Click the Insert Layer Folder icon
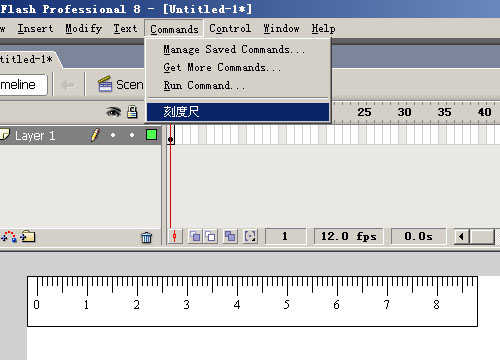This screenshot has width=500, height=360. pyautogui.click(x=28, y=236)
